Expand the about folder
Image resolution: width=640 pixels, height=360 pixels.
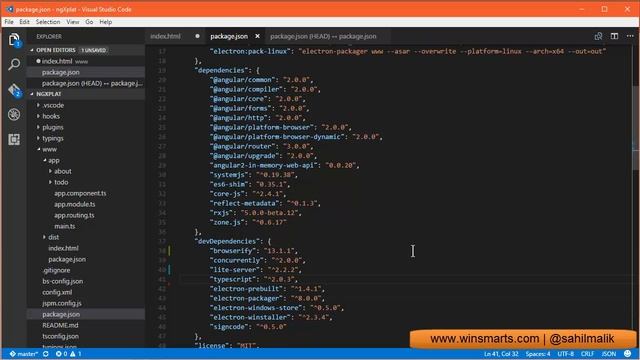click(x=50, y=171)
